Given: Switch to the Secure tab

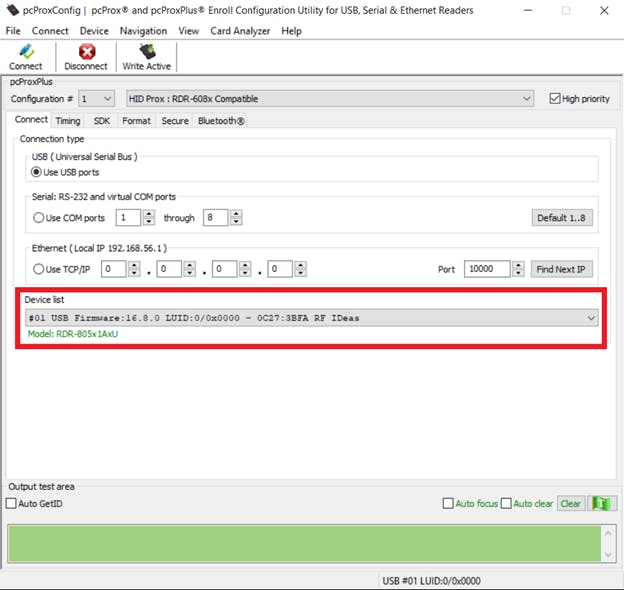Looking at the screenshot, I should [x=175, y=121].
